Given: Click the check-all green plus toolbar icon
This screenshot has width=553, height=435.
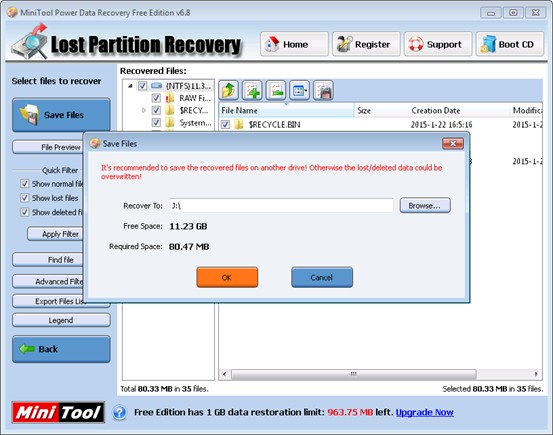Looking at the screenshot, I should pyautogui.click(x=252, y=90).
